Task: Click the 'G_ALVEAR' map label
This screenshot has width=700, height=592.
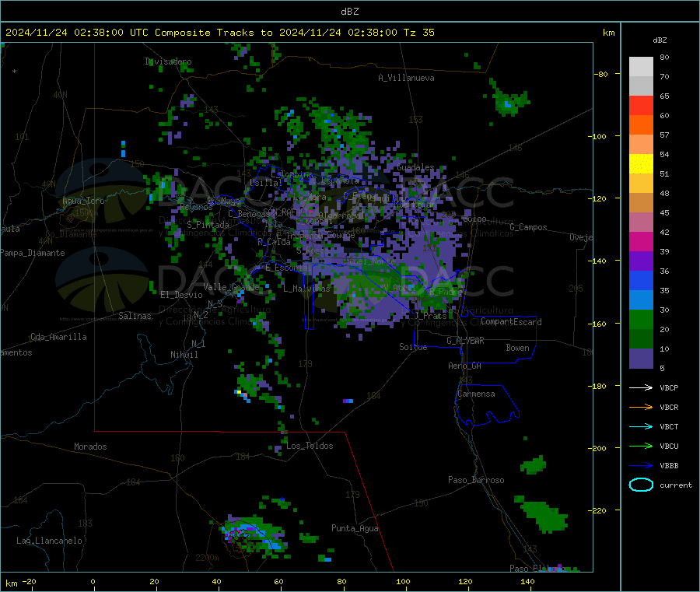Action: (x=465, y=341)
